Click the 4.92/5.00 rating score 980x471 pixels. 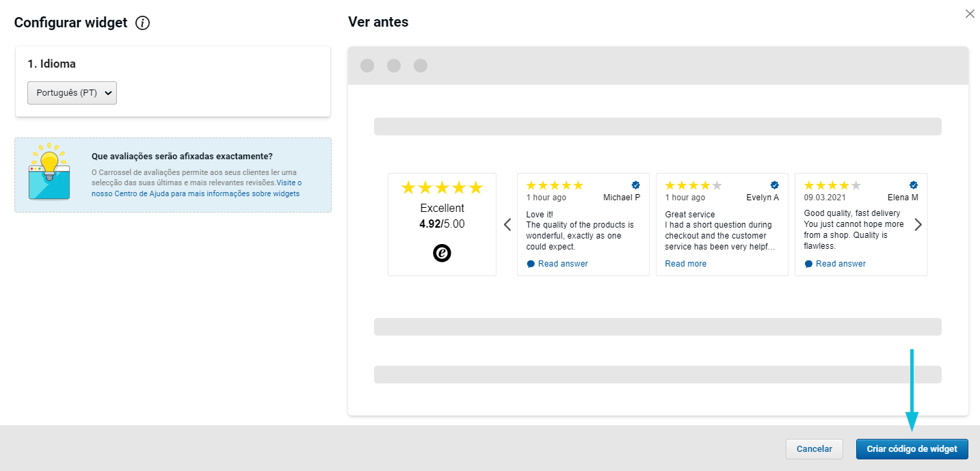click(x=442, y=224)
